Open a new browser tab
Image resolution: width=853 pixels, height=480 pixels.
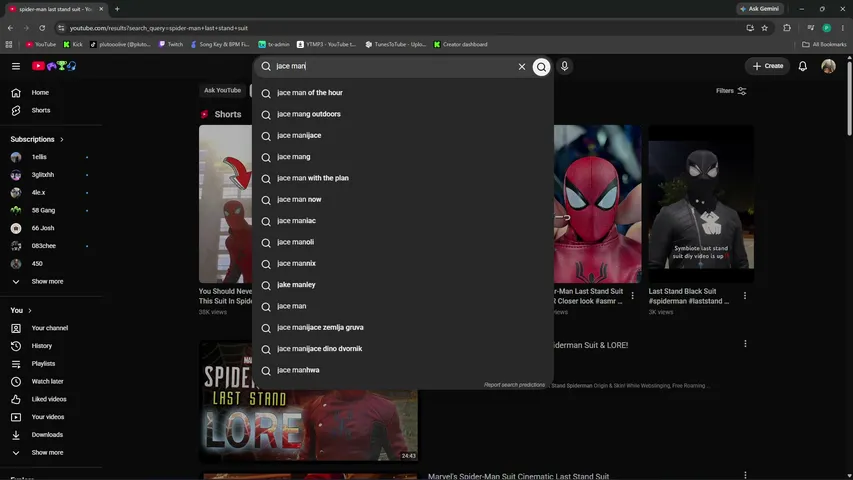tap(117, 9)
